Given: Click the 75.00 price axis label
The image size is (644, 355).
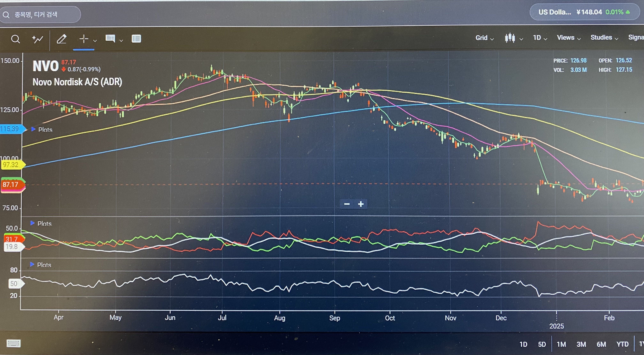Looking at the screenshot, I should click(10, 208).
